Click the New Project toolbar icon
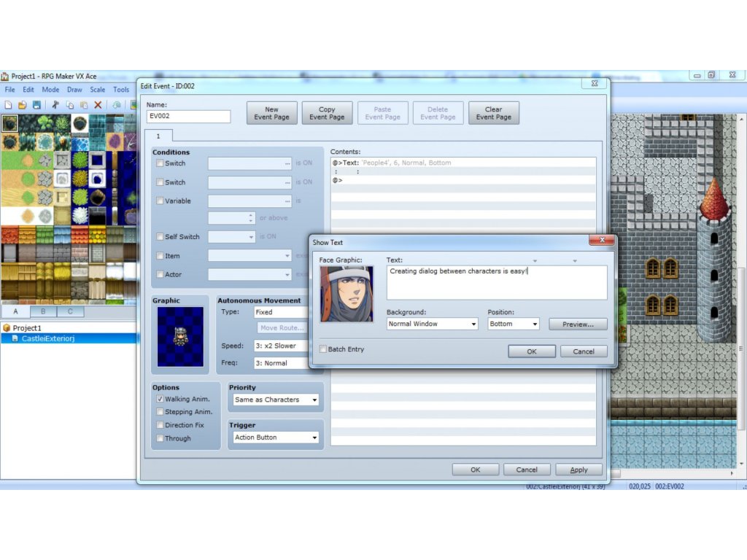 pyautogui.click(x=8, y=105)
